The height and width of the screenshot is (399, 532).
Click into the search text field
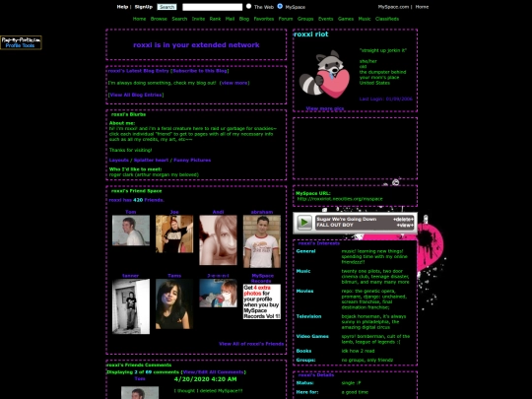[213, 7]
